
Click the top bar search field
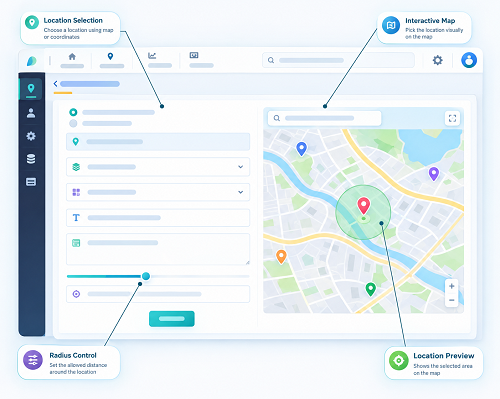click(338, 60)
